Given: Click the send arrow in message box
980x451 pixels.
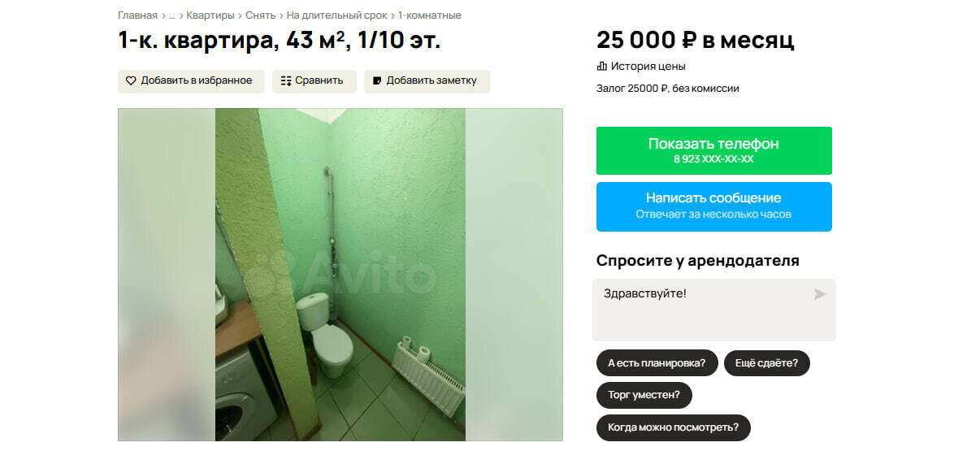Looking at the screenshot, I should [x=820, y=293].
